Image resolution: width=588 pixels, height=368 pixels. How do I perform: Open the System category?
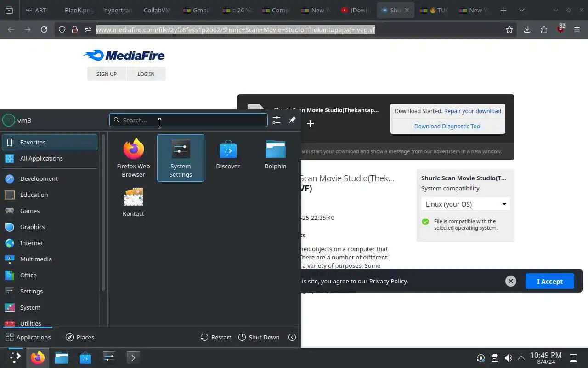(50, 307)
